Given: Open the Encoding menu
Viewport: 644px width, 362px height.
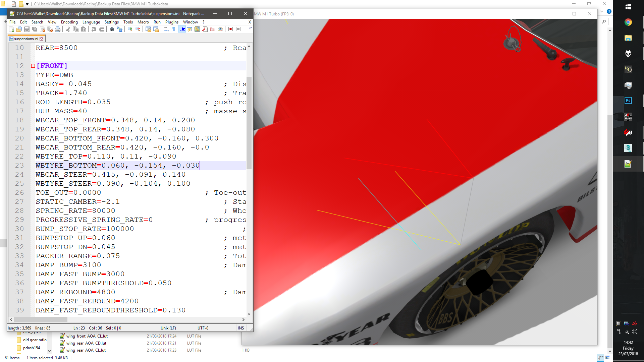Looking at the screenshot, I should click(69, 22).
